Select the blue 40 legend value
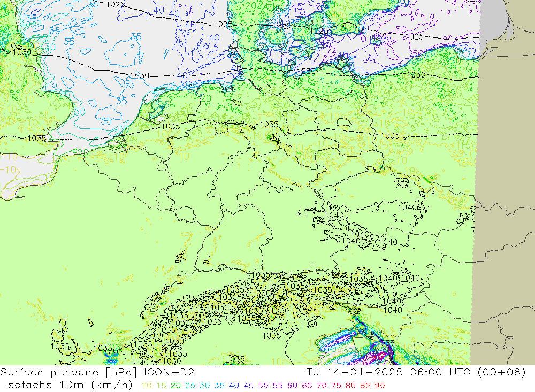Viewport: 535px width, 392px height. [x=234, y=386]
